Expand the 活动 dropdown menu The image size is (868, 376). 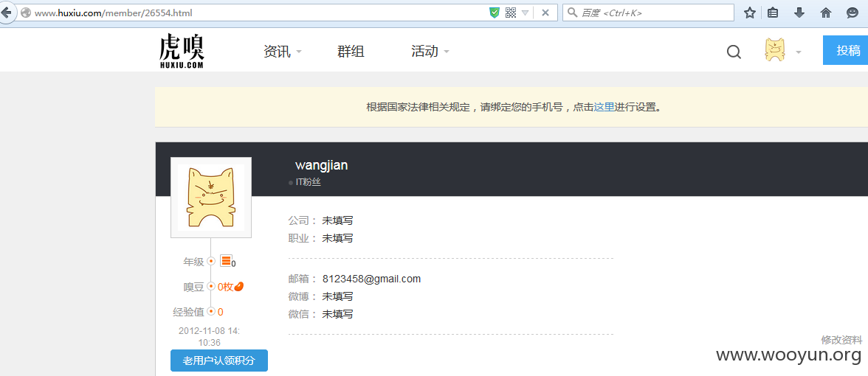point(430,52)
